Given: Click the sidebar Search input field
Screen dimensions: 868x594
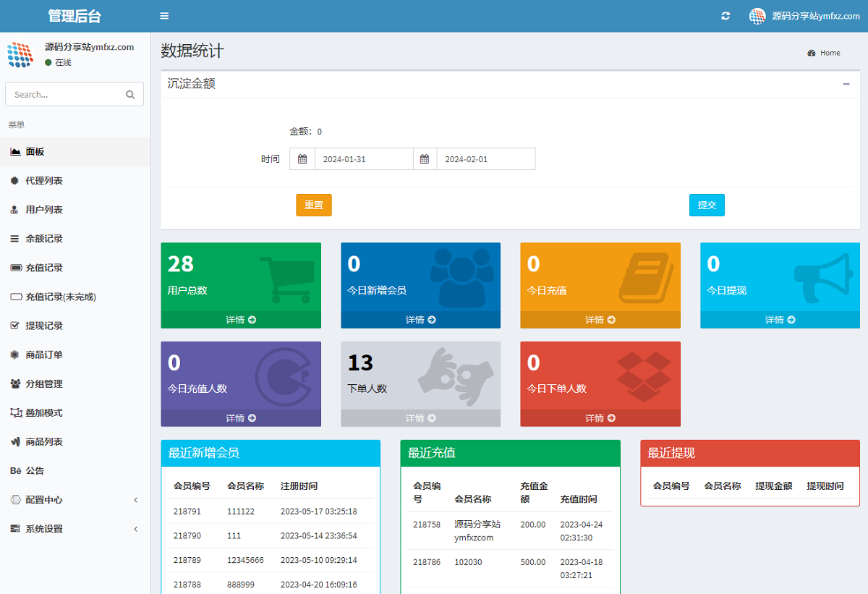Looking at the screenshot, I should point(64,95).
